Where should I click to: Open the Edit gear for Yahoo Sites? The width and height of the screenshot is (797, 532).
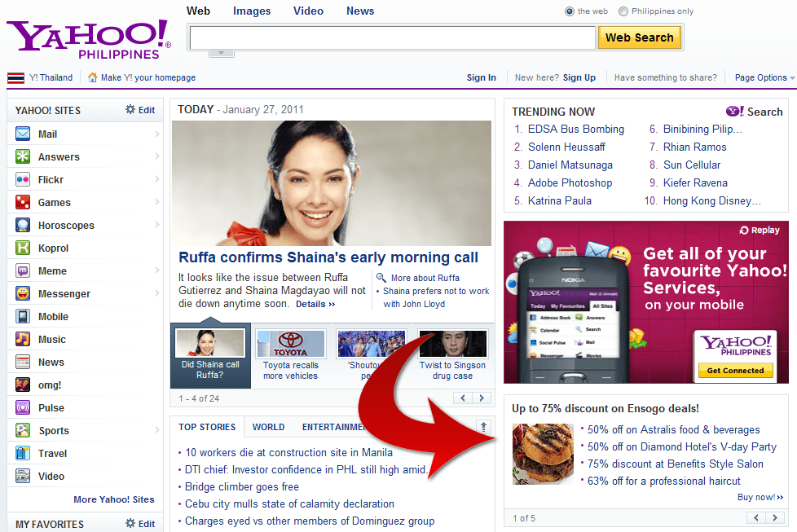(129, 110)
